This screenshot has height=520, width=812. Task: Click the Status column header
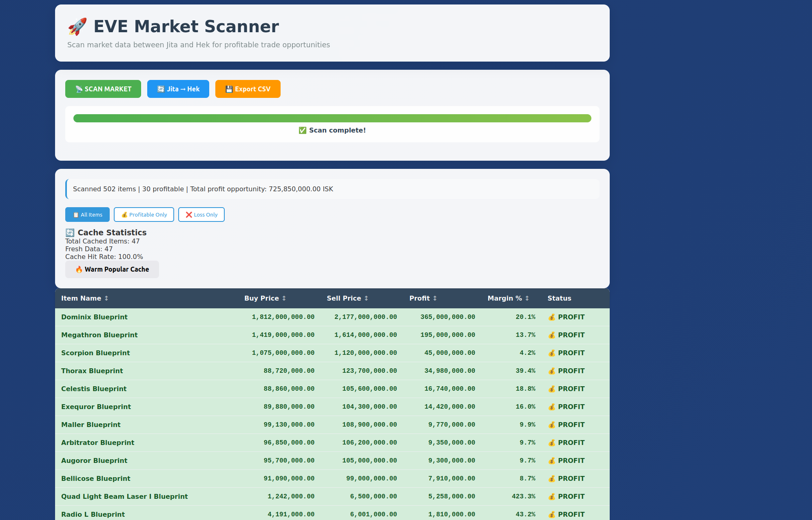[559, 298]
